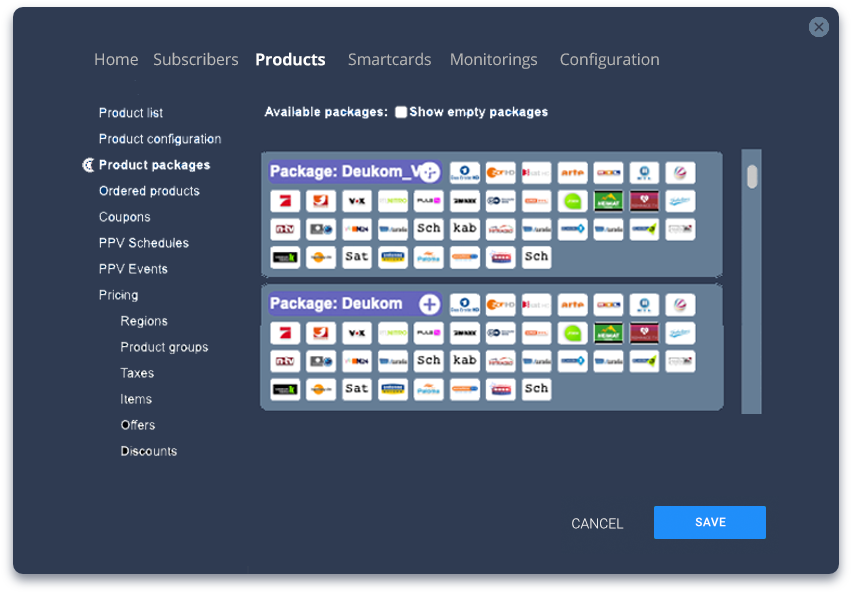Select the Heimat channel in second Deukom package
The width and height of the screenshot is (852, 593).
[608, 333]
